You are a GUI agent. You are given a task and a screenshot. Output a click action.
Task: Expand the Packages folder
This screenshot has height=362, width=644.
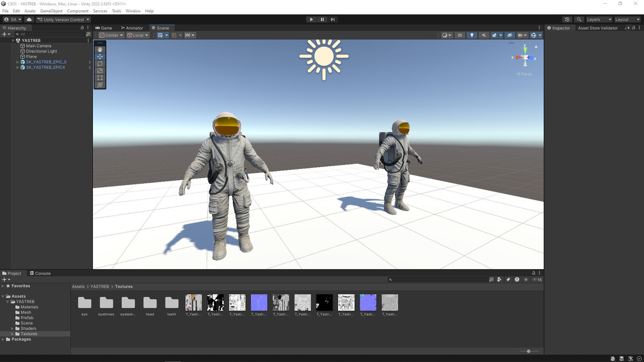click(x=3, y=339)
